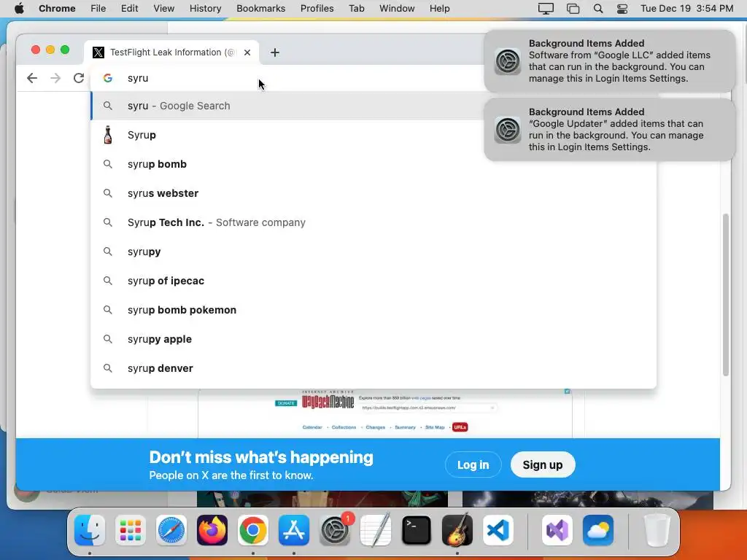This screenshot has width=747, height=560.
Task: Select the 'syrup of ipecac' suggestion
Action: 373,281
